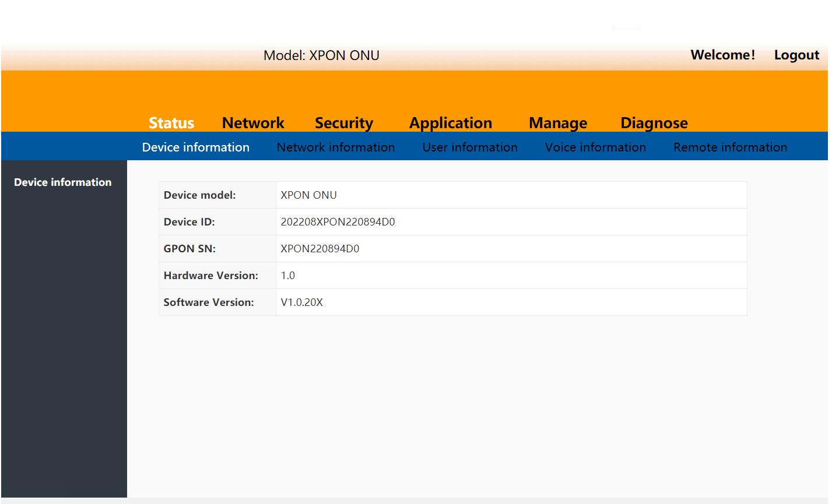Viewport: 832px width, 504px height.
Task: Show the Remote information tab
Action: pyautogui.click(x=730, y=147)
